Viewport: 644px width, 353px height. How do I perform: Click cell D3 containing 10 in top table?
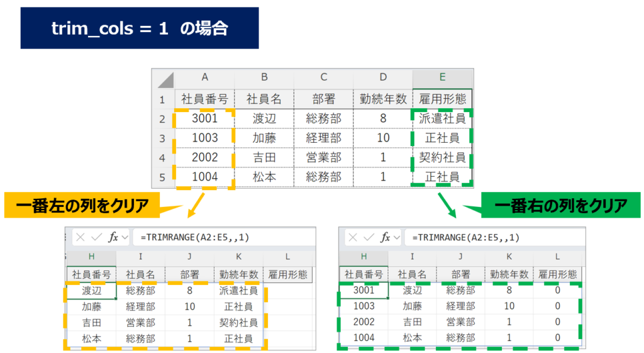click(383, 138)
